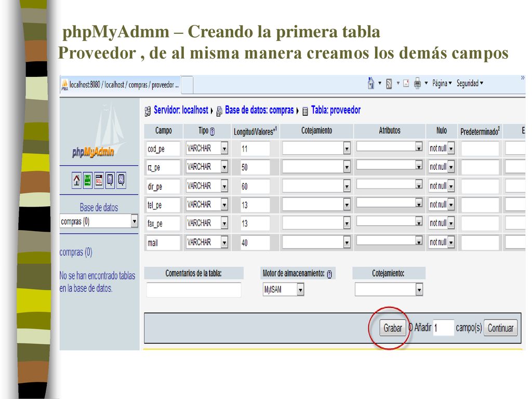The width and height of the screenshot is (532, 399).
Task: Open the Base de datos compras (0) dropdown
Action: pyautogui.click(x=135, y=221)
